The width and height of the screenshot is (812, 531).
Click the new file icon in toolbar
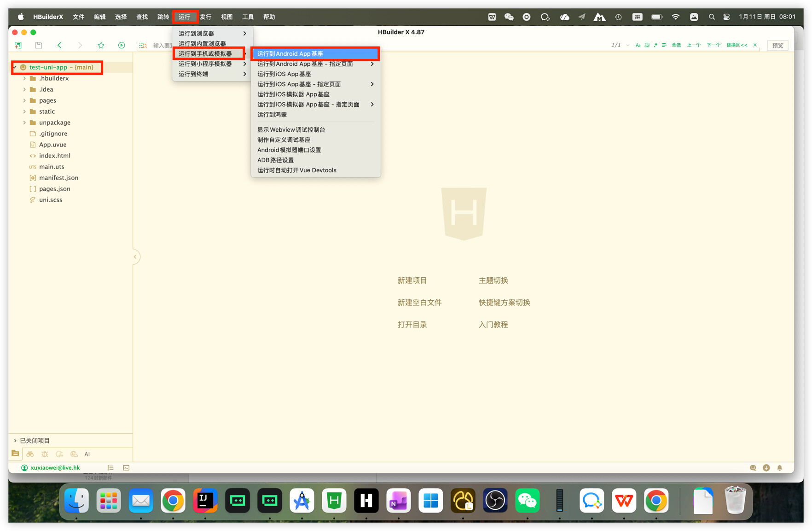click(18, 45)
